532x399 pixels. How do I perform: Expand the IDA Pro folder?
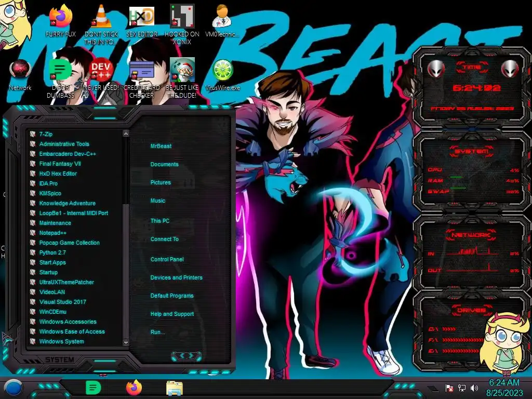(x=48, y=183)
